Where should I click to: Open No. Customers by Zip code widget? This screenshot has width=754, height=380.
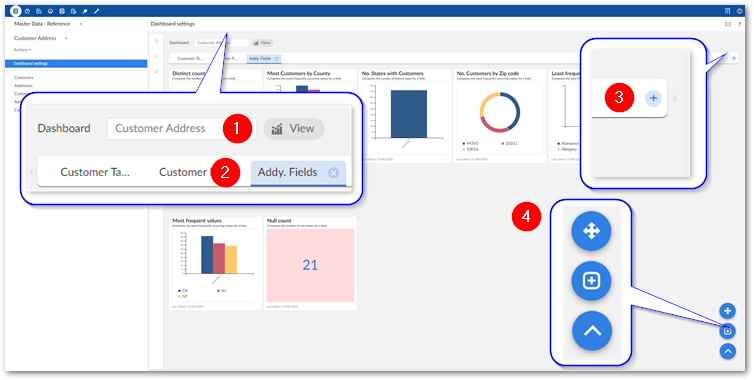click(x=488, y=74)
